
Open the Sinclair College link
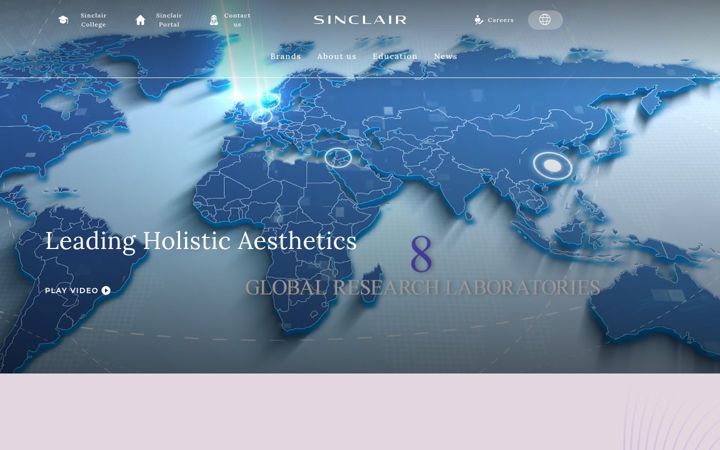pyautogui.click(x=93, y=20)
